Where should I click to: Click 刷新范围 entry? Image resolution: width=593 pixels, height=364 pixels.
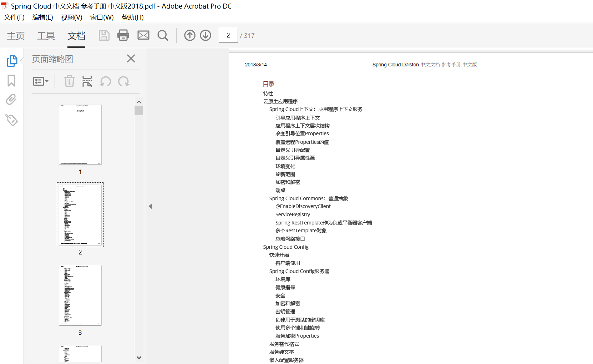(285, 174)
